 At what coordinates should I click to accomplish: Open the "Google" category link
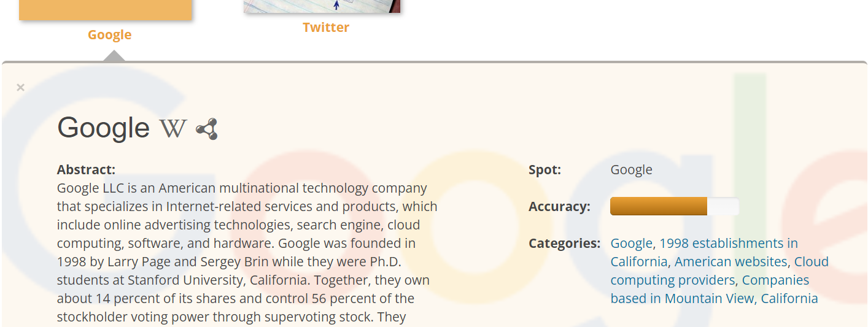click(x=631, y=244)
